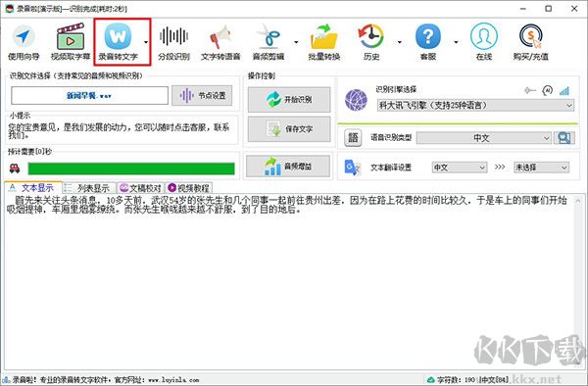Launch the 文字转语音 megaphone tool
The image size is (588, 386).
220,42
